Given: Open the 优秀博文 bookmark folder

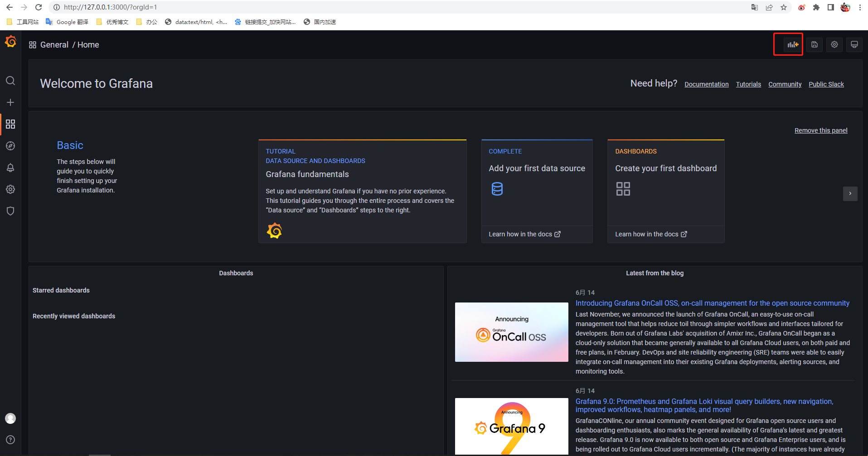Looking at the screenshot, I should (x=112, y=22).
